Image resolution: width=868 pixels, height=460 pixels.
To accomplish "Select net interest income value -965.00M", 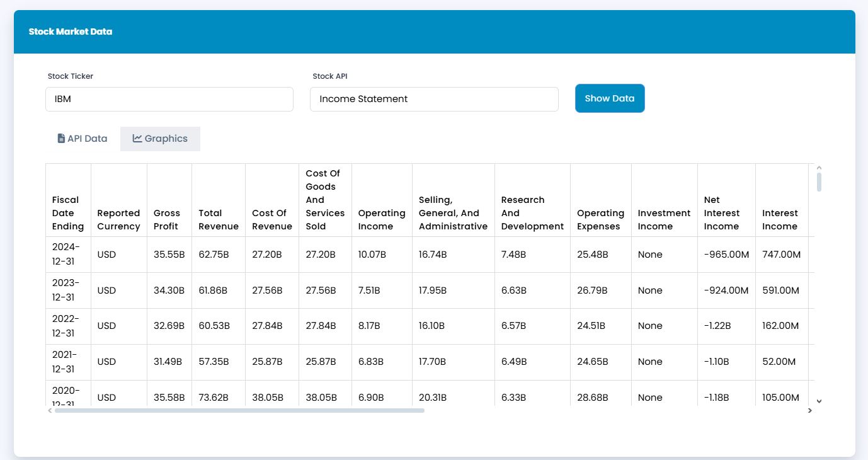I will (x=726, y=255).
